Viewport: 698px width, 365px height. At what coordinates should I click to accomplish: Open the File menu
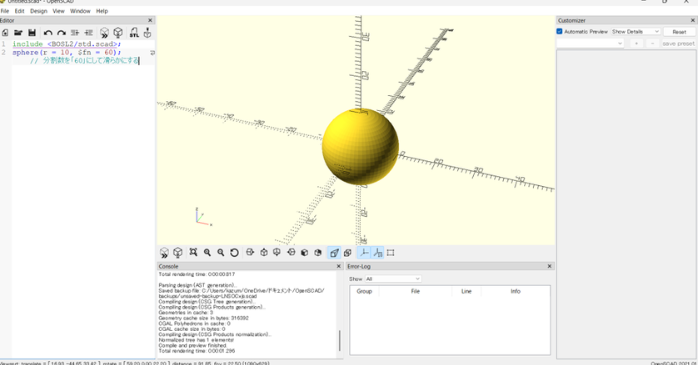pos(5,11)
